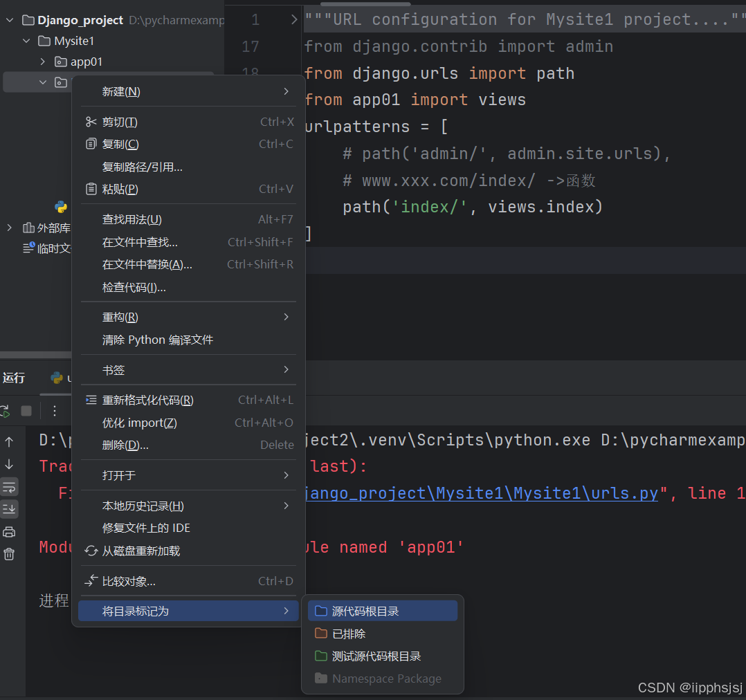The width and height of the screenshot is (746, 700).
Task: Rerun the program with the rerun icon
Action: (x=6, y=410)
